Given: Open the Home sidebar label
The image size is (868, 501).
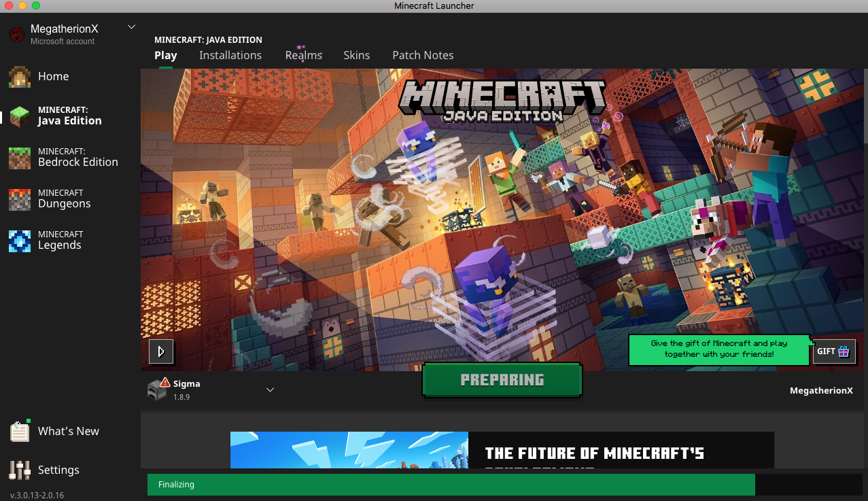Looking at the screenshot, I should pyautogui.click(x=54, y=77).
